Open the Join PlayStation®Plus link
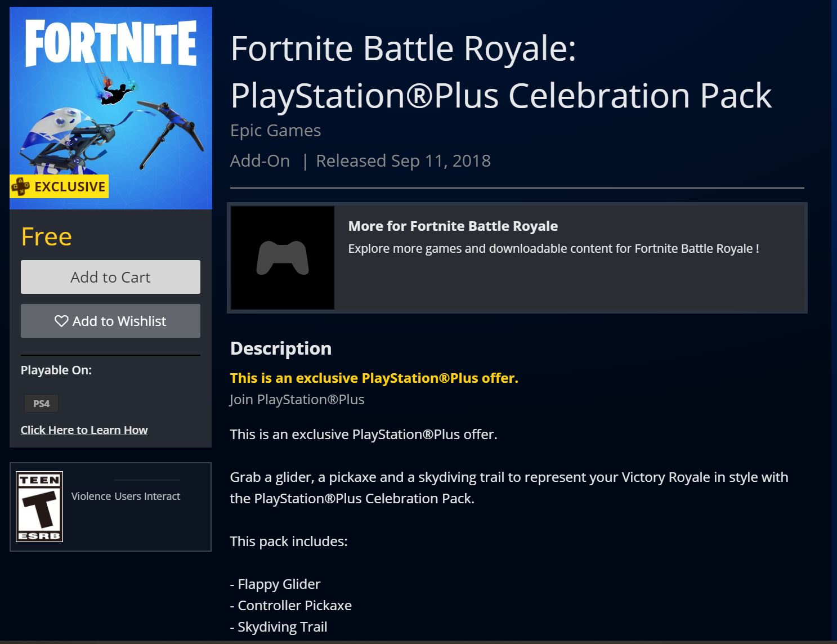Image resolution: width=837 pixels, height=644 pixels. pos(297,399)
